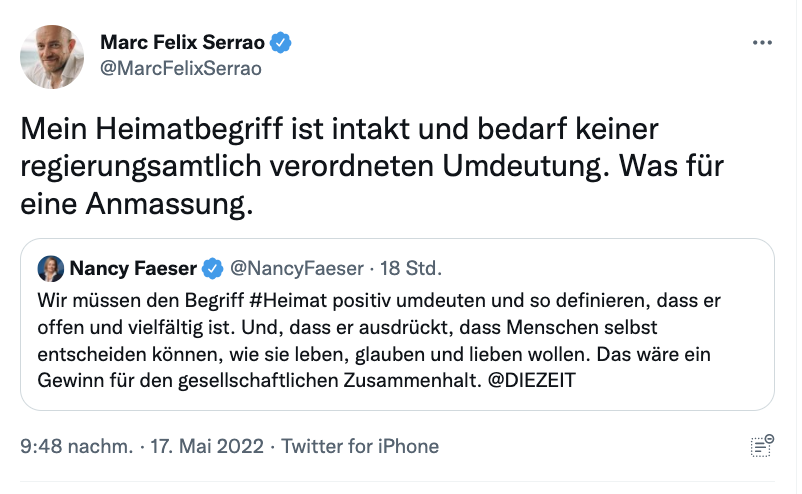Screen dimensions: 802x494
Task: Open Marc Felix Serrao's profile picture
Action: coord(52,57)
